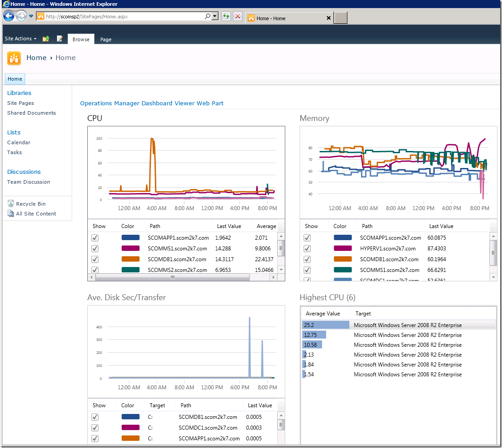The height and width of the screenshot is (448, 502).
Task: Click the orange SharePoint site logo
Action: (14, 58)
